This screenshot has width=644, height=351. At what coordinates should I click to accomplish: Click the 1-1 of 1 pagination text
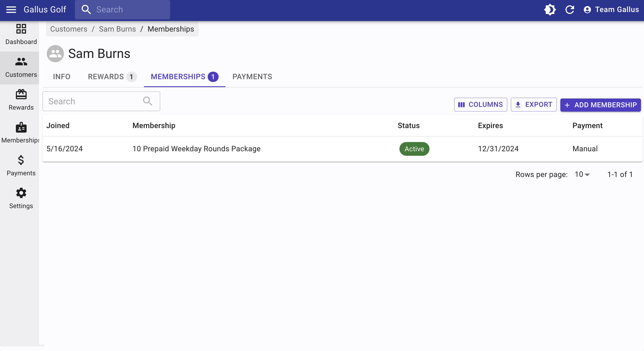click(x=620, y=174)
